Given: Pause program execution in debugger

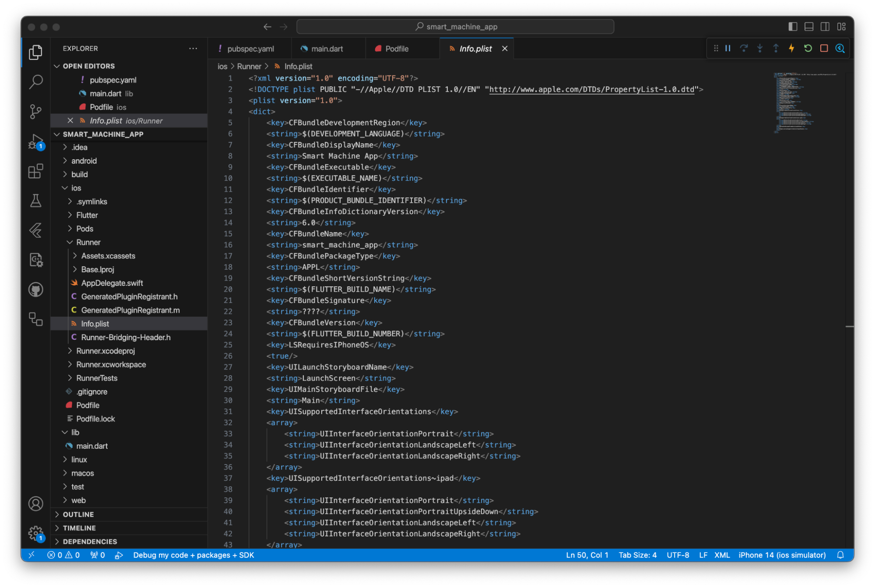Looking at the screenshot, I should tap(727, 48).
